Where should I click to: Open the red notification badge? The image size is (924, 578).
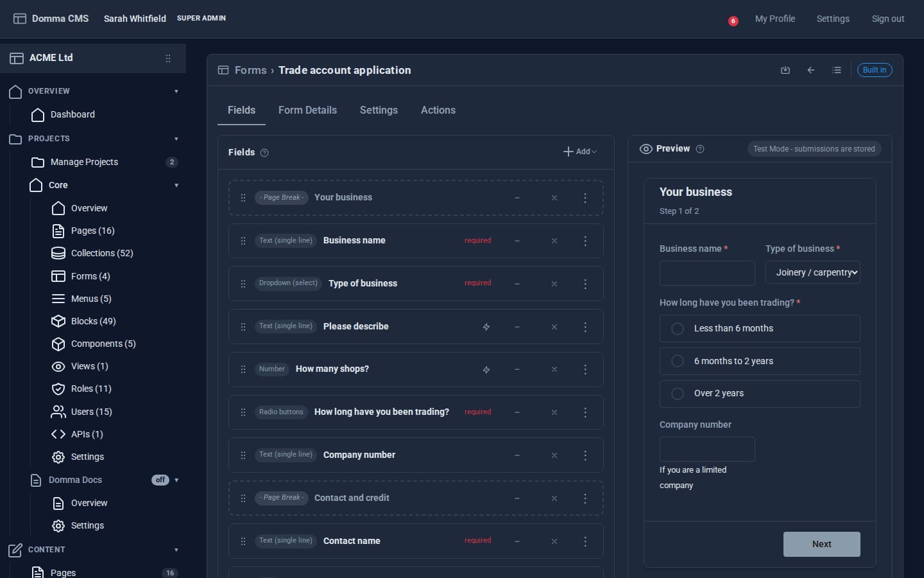pos(733,21)
